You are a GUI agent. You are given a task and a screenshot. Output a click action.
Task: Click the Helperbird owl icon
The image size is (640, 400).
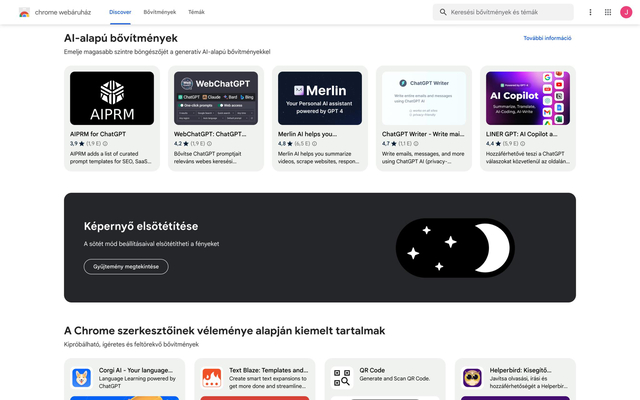tap(472, 378)
